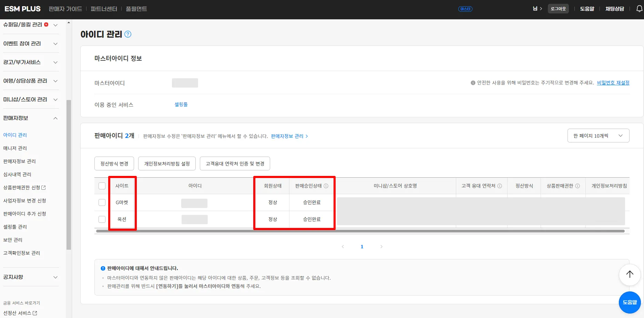Go to the previous page arrow
644x318 pixels.
(x=343, y=247)
